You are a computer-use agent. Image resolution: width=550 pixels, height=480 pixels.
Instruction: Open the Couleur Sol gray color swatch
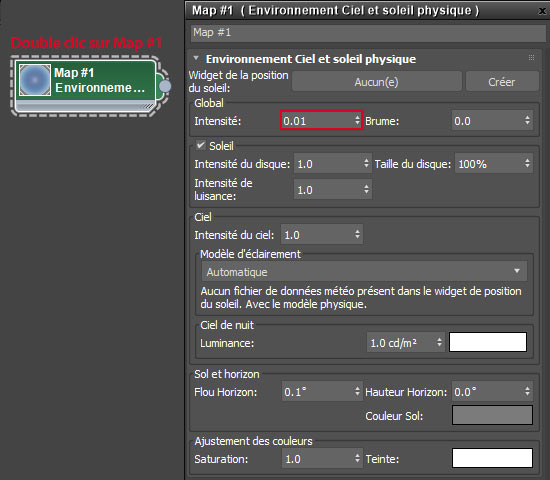coord(492,415)
